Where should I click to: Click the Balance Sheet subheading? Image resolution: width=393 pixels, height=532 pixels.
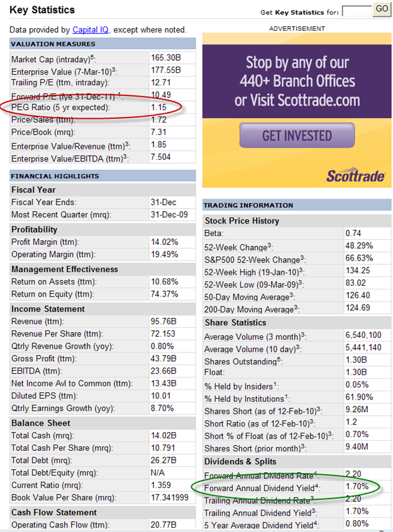coord(41,423)
